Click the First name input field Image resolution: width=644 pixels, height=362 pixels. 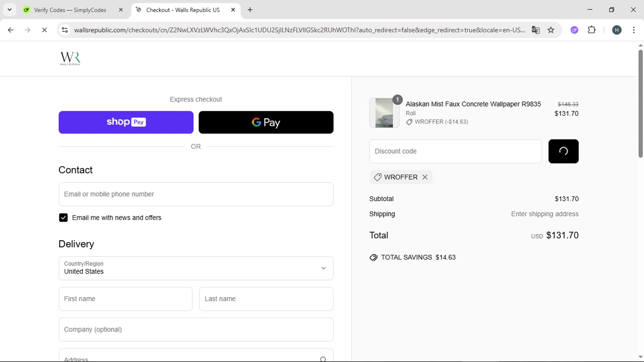click(x=126, y=299)
